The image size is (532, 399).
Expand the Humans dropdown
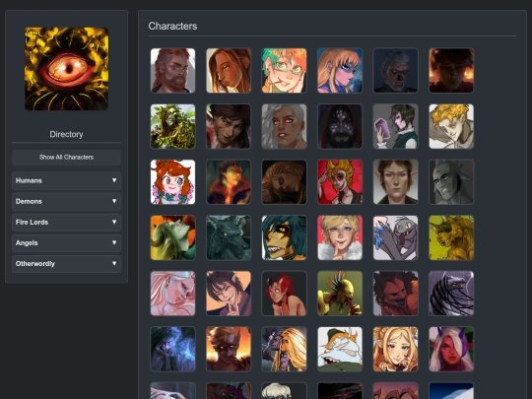(x=67, y=180)
